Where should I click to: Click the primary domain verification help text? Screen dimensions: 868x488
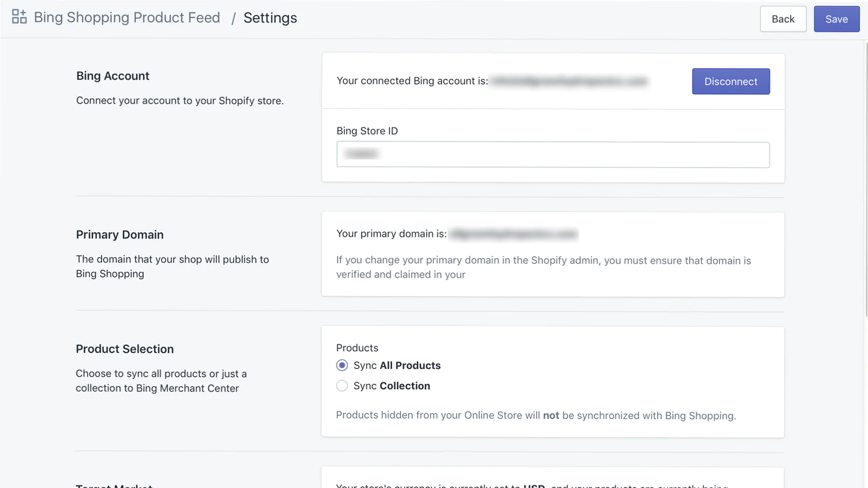tap(543, 267)
